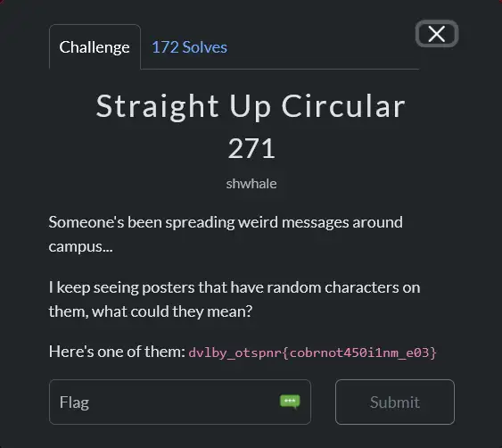Click the dvlby_otspnr prefix of the ciphertext
Viewport: 502px width, 448px height.
point(235,353)
